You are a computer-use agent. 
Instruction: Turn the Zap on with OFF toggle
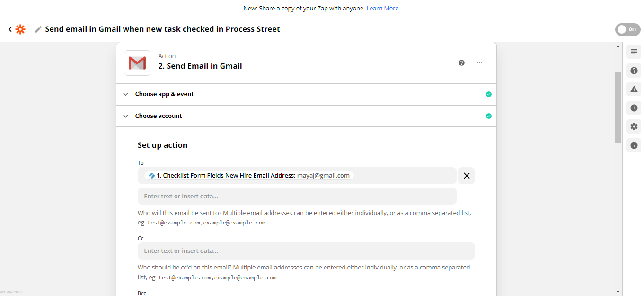click(627, 29)
